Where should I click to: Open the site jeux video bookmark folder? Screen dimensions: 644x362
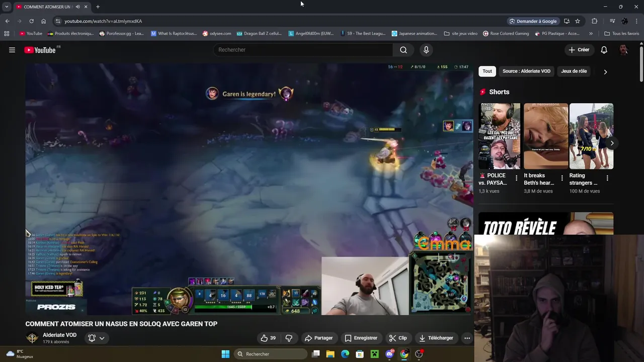460,34
